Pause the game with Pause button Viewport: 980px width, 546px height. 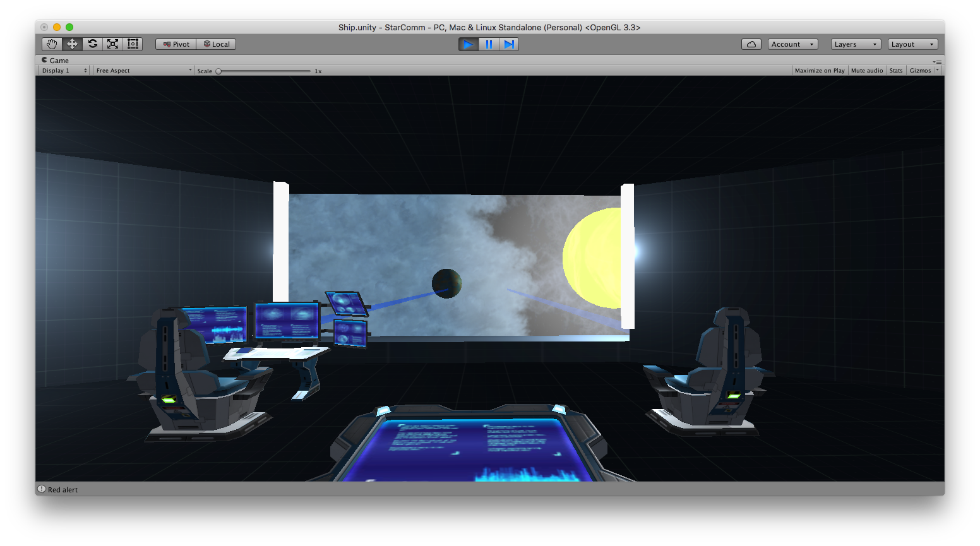coord(489,44)
